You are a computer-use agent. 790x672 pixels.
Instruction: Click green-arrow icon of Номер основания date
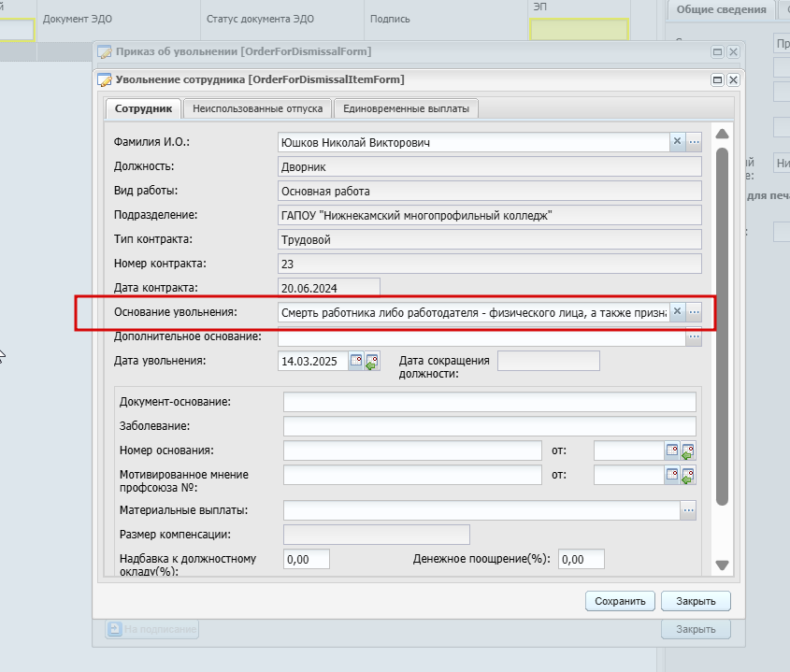click(x=688, y=450)
